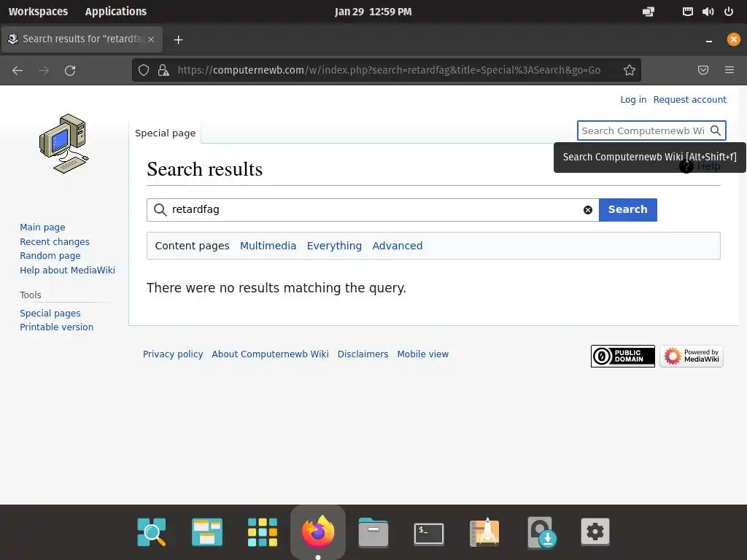Viewport: 747px width, 560px height.
Task: Open dock Settings gear
Action: [595, 532]
